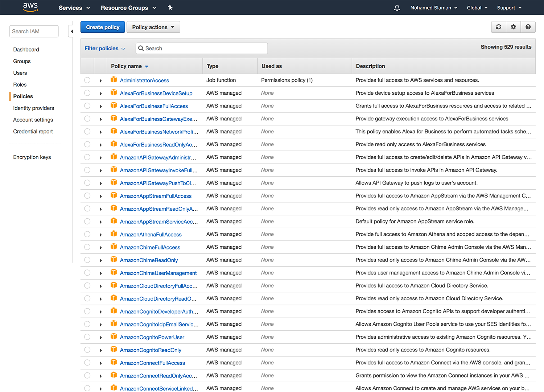Click the Search IAM input field
This screenshot has width=544, height=392.
pyautogui.click(x=34, y=31)
